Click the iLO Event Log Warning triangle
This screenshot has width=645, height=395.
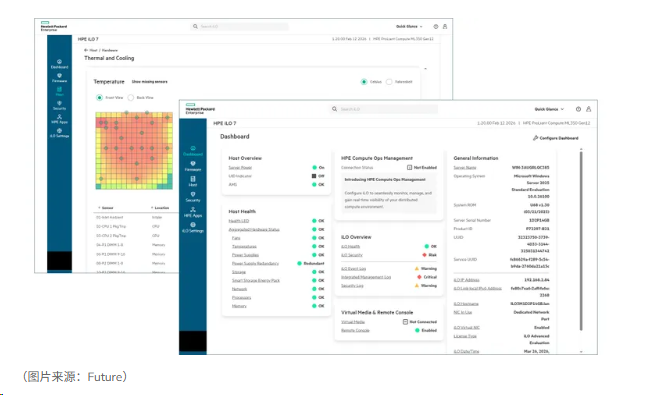[417, 268]
